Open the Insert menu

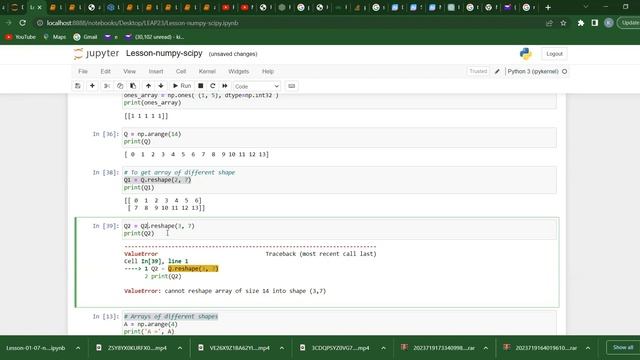coord(156,71)
